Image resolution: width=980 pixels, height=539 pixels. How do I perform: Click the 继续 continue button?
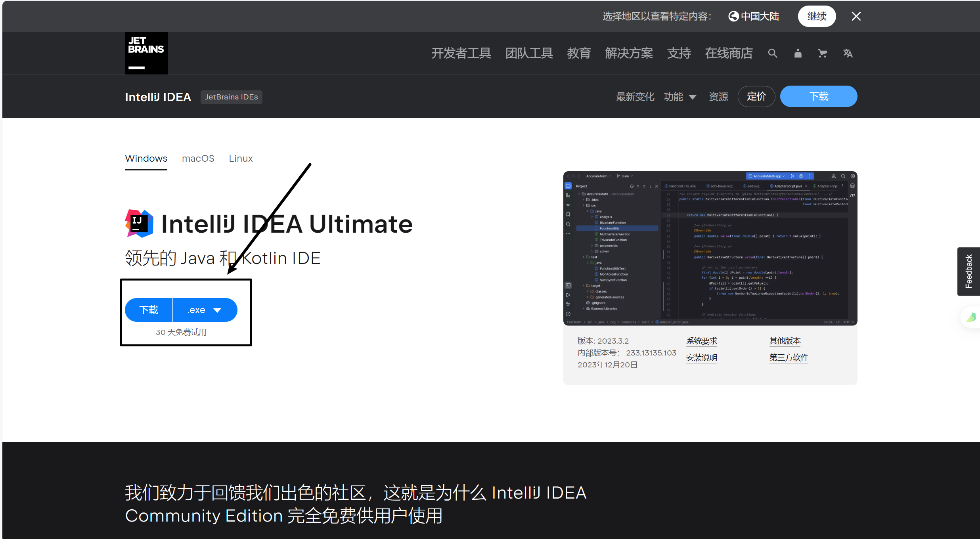pyautogui.click(x=817, y=16)
